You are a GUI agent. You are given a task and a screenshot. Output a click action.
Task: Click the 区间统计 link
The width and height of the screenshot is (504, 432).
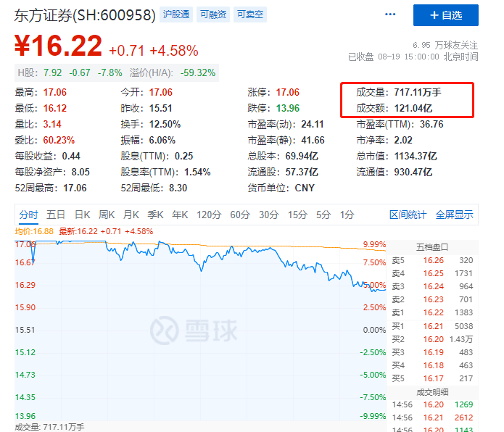point(408,215)
